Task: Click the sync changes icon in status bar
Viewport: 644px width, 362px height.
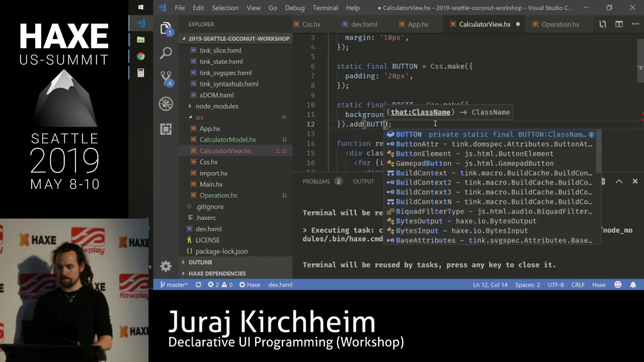Action: click(x=198, y=285)
